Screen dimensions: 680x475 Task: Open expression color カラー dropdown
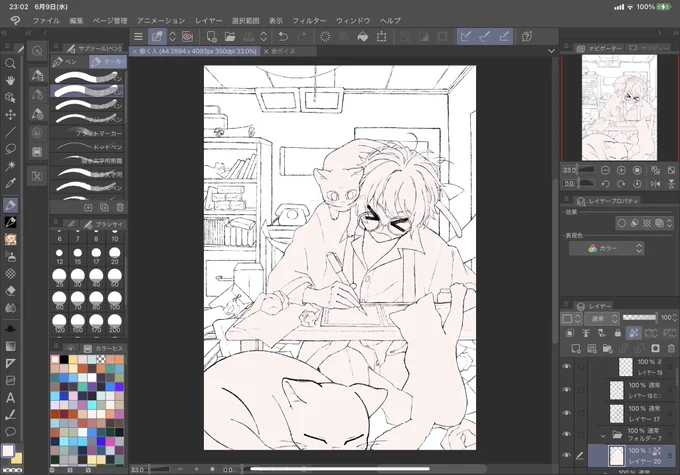(x=606, y=249)
